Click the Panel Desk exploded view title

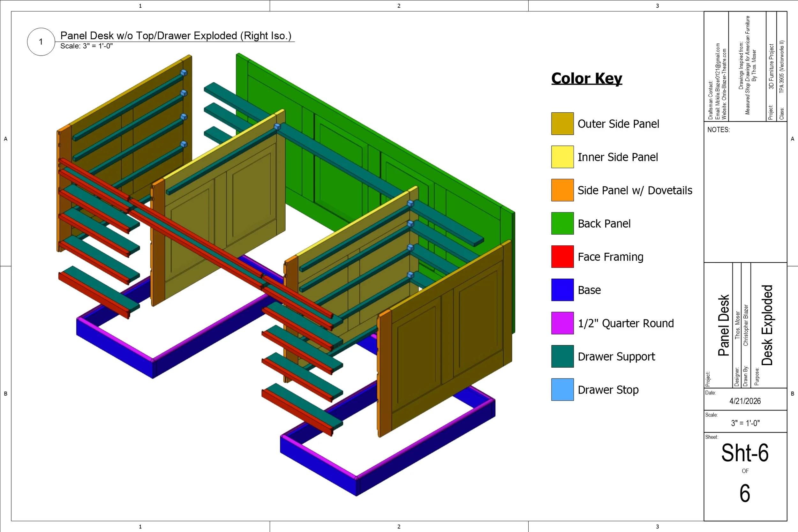pyautogui.click(x=176, y=36)
